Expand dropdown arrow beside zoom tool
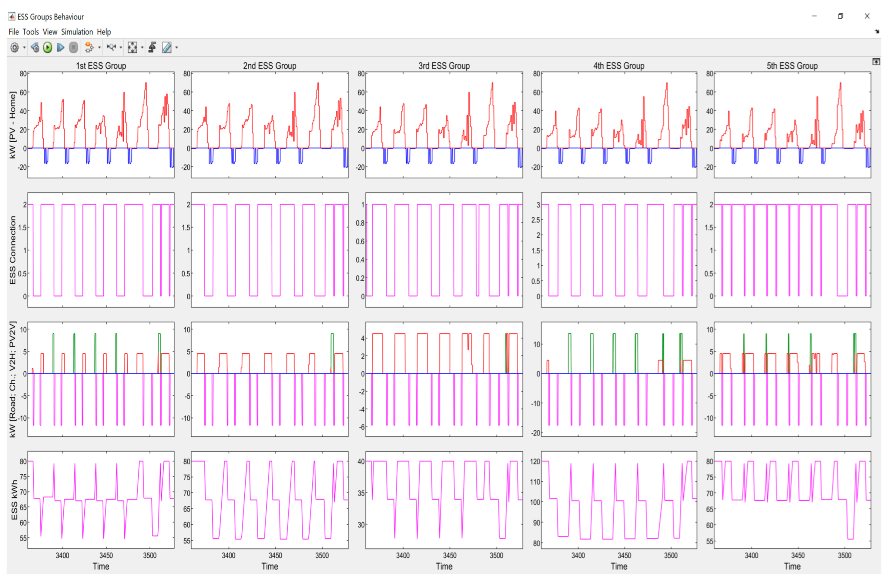 click(x=121, y=48)
